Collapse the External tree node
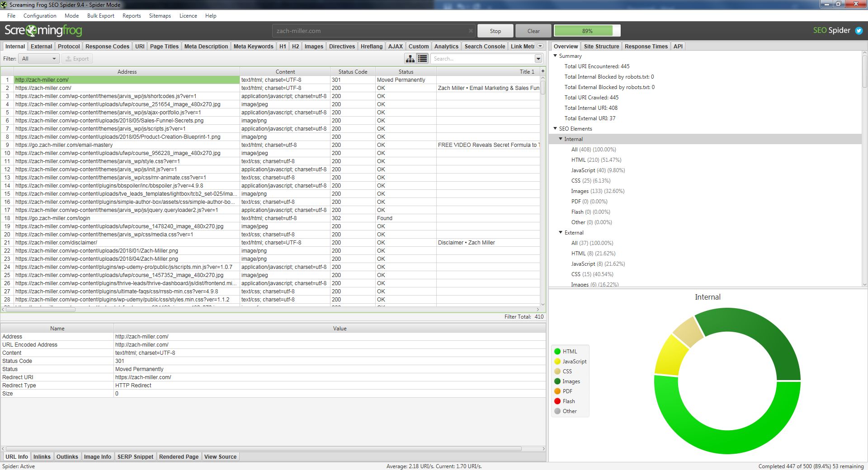The height and width of the screenshot is (470, 868). (561, 233)
